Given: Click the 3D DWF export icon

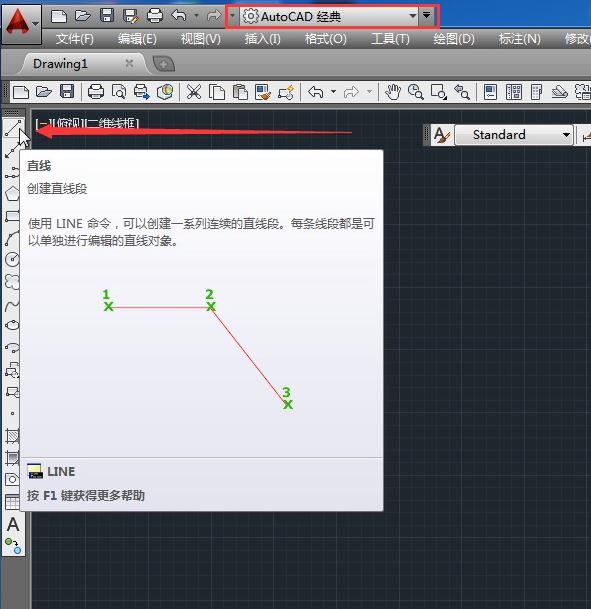Looking at the screenshot, I should [x=165, y=92].
